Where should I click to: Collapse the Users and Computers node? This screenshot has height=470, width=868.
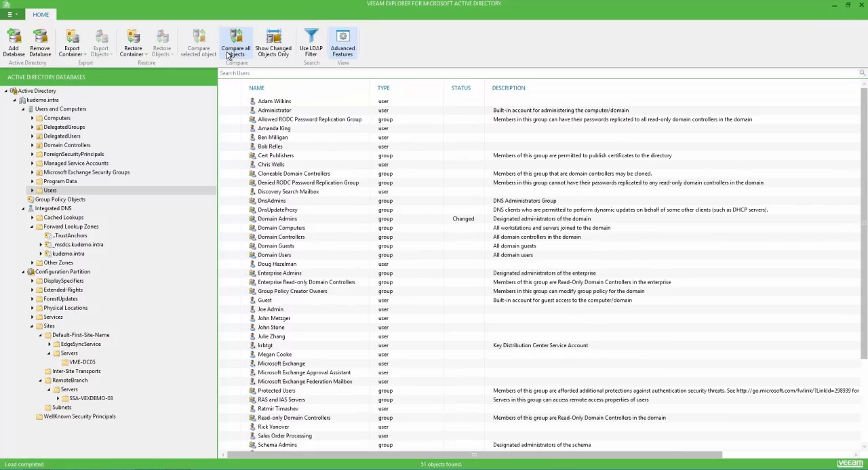(23, 109)
